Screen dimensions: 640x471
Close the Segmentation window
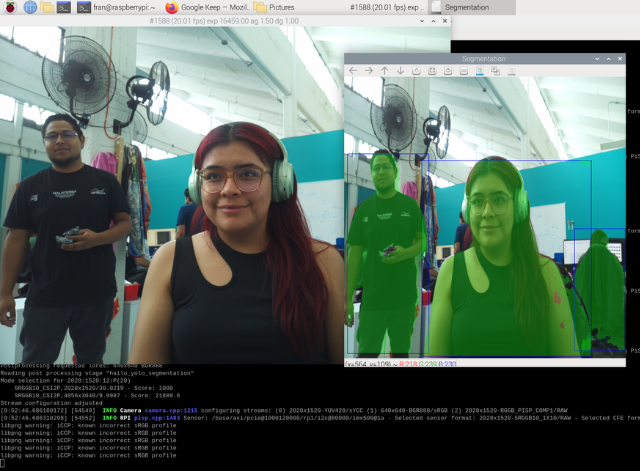click(620, 59)
